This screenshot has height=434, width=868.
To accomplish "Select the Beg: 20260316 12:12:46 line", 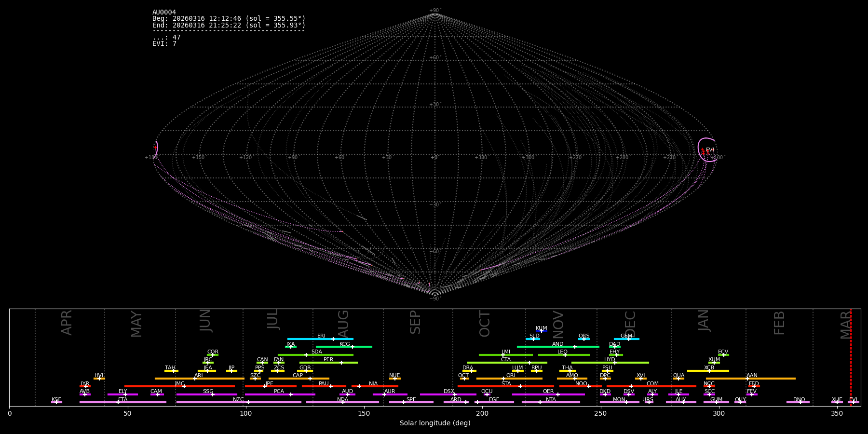I will point(229,19).
